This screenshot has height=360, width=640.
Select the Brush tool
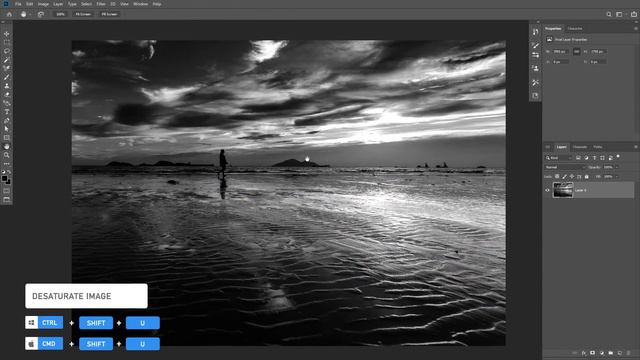tap(7, 77)
